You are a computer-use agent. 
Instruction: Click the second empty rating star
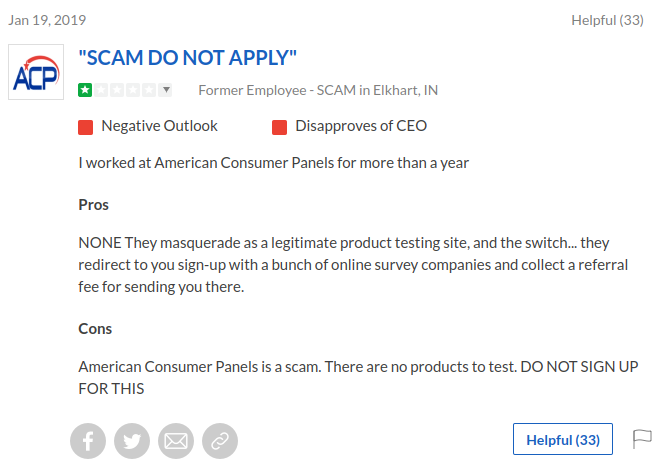(117, 90)
